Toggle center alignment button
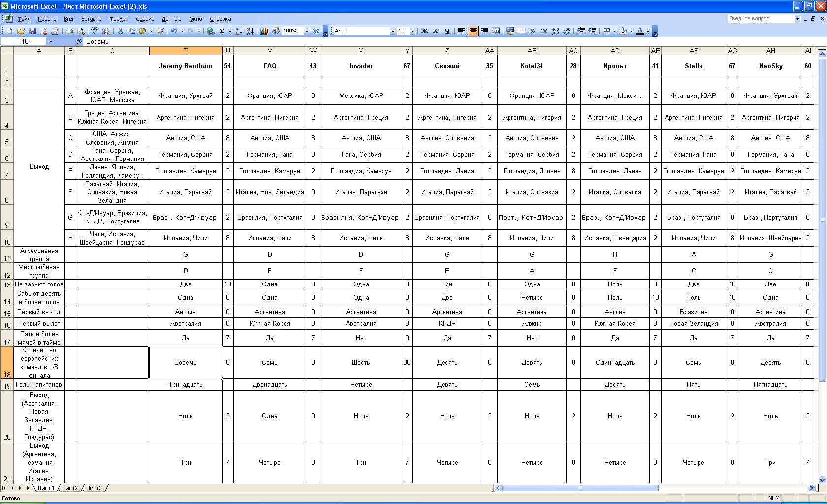The image size is (827, 504). click(x=473, y=31)
